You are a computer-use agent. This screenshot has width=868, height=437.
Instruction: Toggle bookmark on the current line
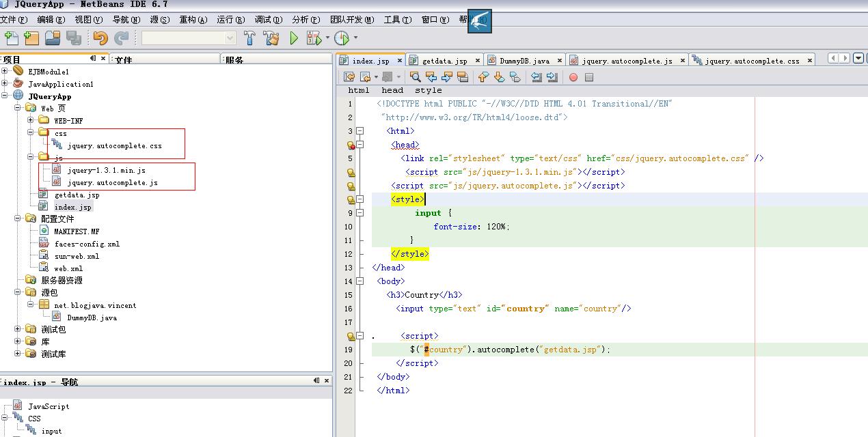[515, 77]
